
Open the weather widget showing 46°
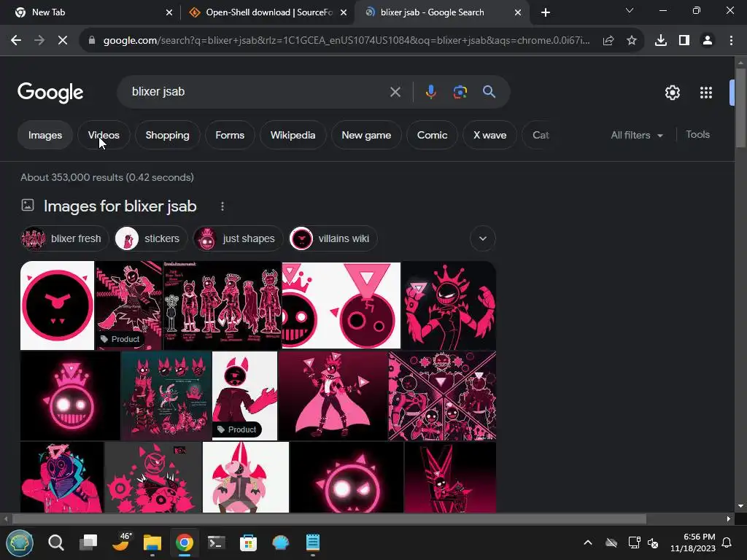[121, 542]
